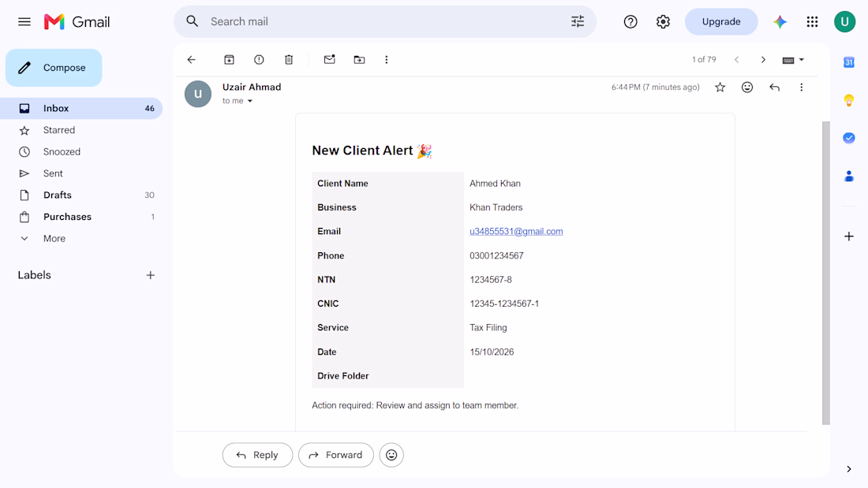Open the u34855531@gmail.com email link

(516, 231)
